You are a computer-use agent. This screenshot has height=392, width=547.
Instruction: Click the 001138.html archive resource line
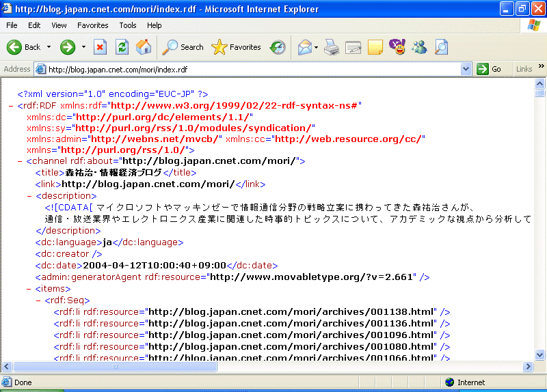point(252,312)
